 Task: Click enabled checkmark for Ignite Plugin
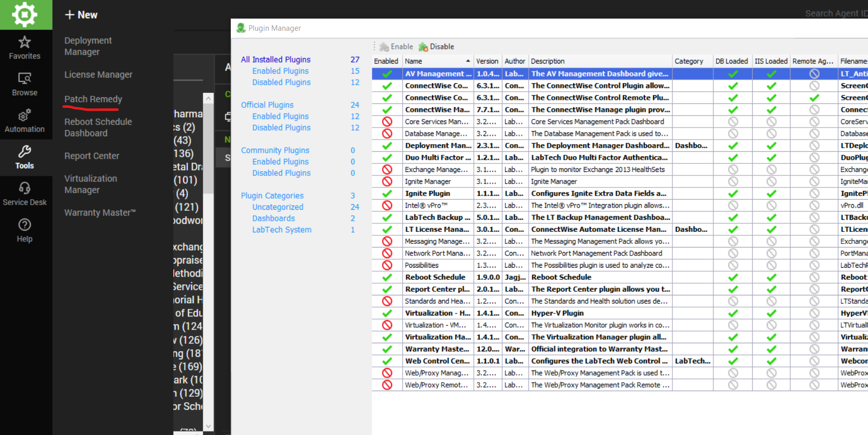point(387,194)
